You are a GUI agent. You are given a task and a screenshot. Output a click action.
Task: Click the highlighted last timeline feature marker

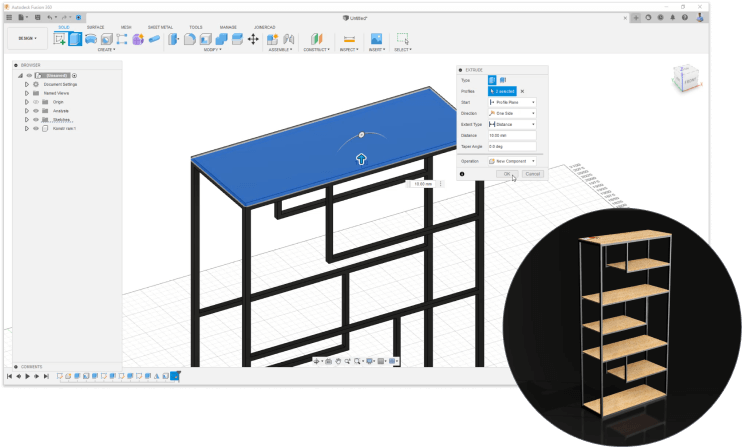(x=175, y=377)
